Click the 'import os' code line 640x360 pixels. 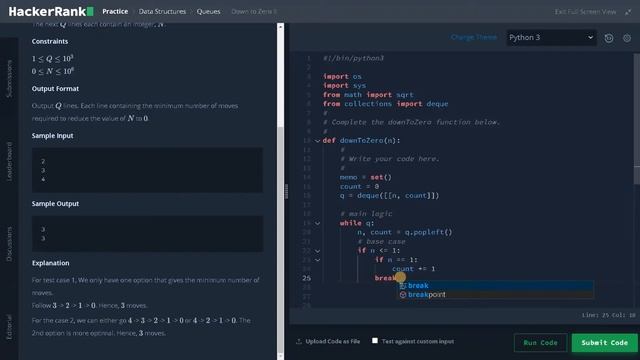[x=342, y=76]
